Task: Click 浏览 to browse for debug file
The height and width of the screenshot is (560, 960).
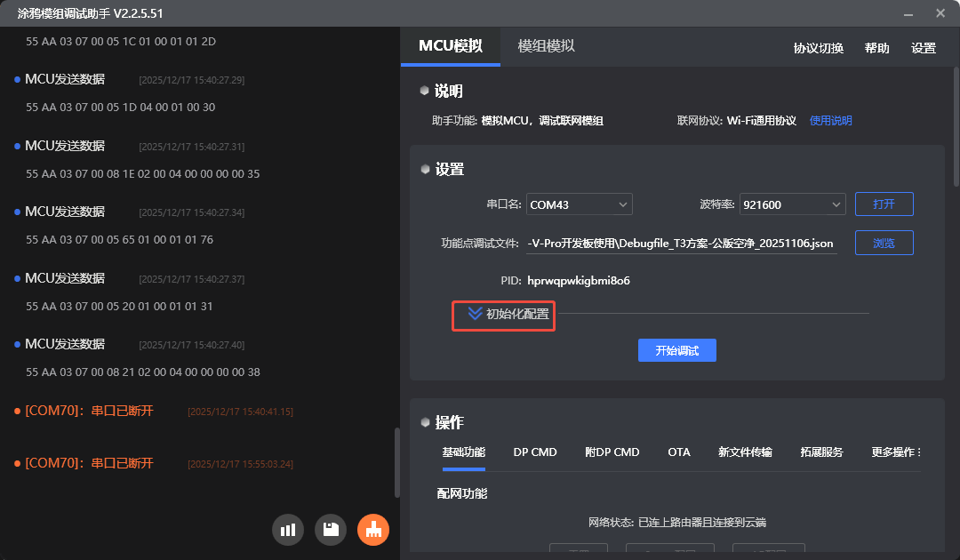Action: pyautogui.click(x=884, y=243)
